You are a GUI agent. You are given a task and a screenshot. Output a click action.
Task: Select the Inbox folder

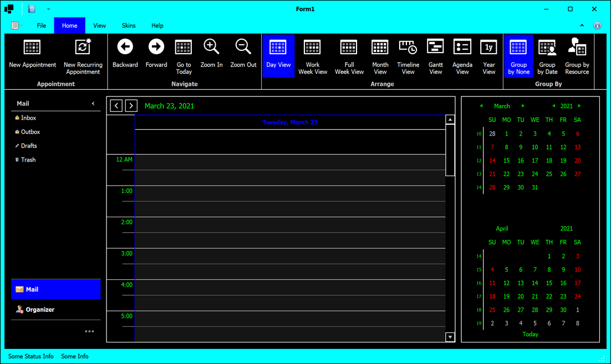[28, 118]
